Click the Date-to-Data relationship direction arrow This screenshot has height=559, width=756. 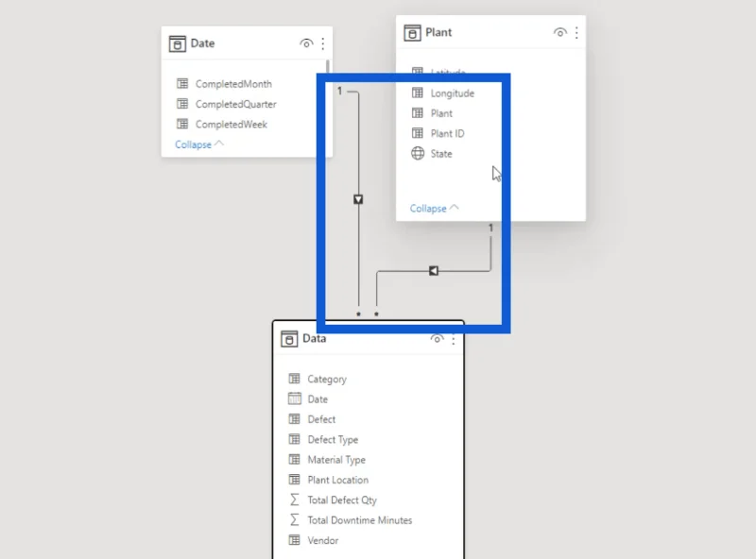click(358, 199)
